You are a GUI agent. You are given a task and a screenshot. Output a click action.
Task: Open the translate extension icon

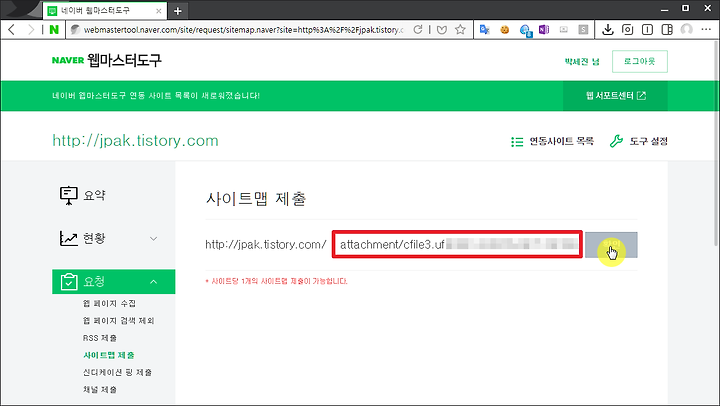pos(484,30)
